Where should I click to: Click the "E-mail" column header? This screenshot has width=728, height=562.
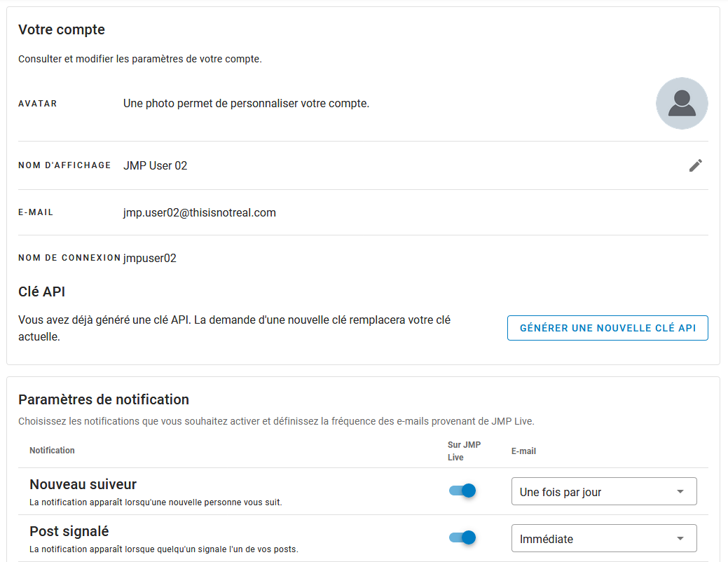pyautogui.click(x=524, y=451)
